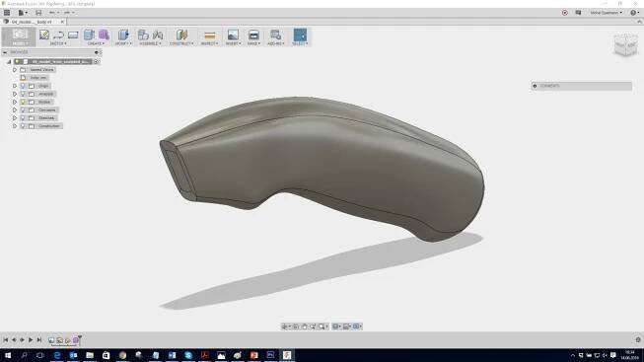Click the Pan hand icon in the navigation bar
The height and width of the screenshot is (362, 644).
click(x=305, y=326)
